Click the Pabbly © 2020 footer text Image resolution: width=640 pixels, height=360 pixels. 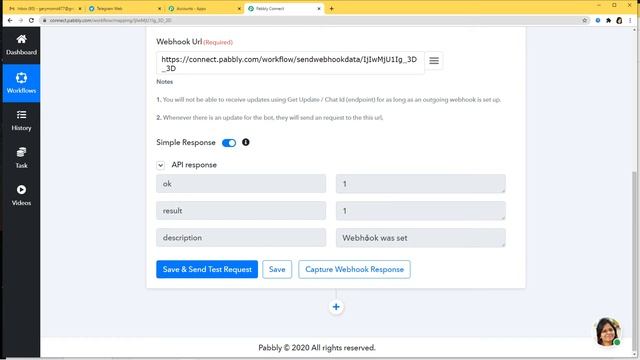click(x=317, y=348)
